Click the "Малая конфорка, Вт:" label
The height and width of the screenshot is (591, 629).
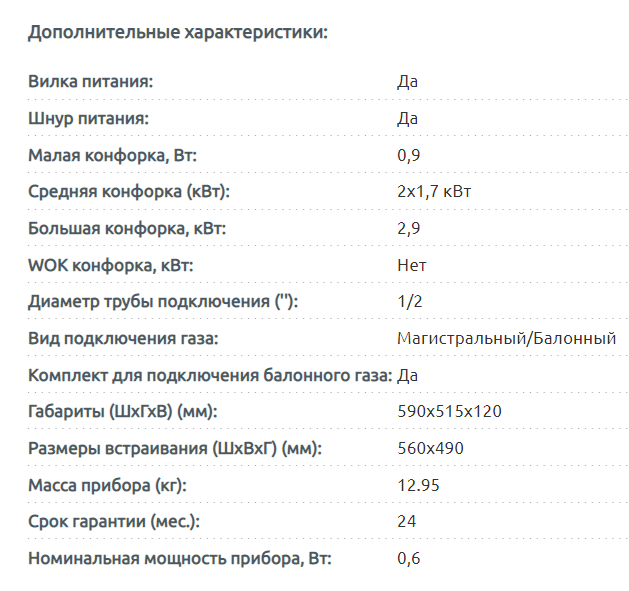tap(113, 155)
